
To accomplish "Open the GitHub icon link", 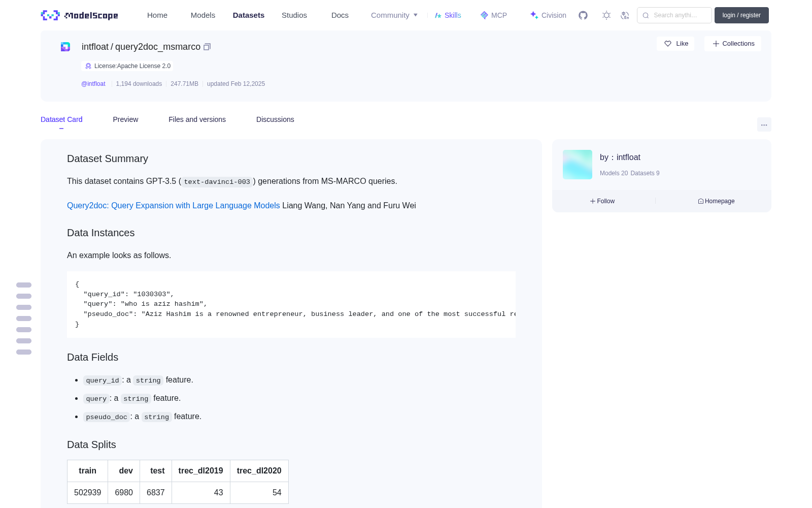I will pyautogui.click(x=583, y=15).
